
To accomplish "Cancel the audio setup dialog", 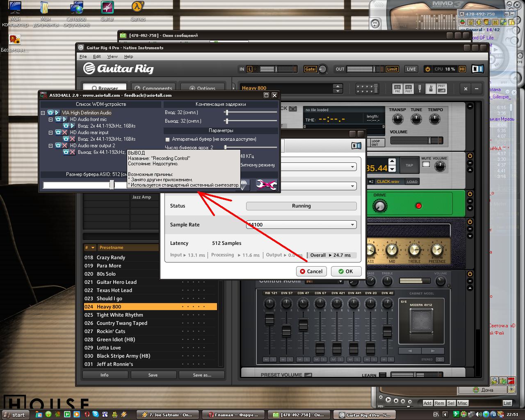I will pyautogui.click(x=311, y=271).
